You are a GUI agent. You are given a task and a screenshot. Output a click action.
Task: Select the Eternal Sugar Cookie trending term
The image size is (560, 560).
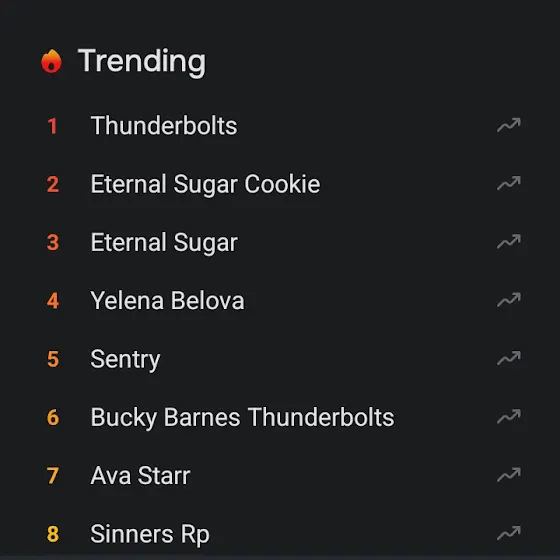click(x=205, y=184)
